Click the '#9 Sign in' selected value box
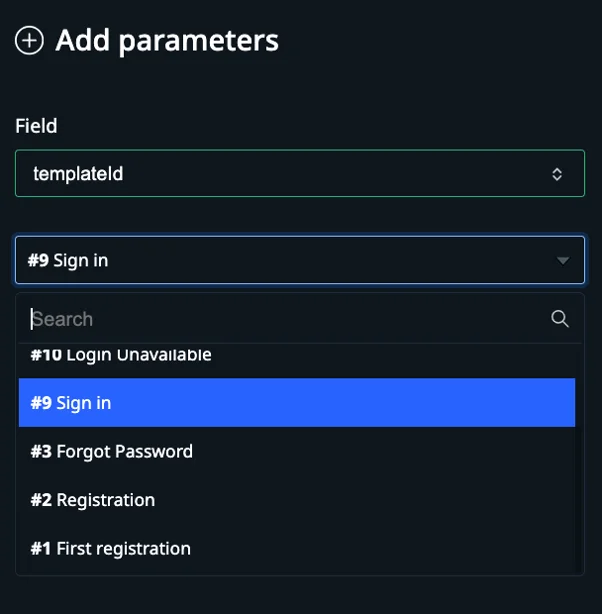 (x=290, y=261)
